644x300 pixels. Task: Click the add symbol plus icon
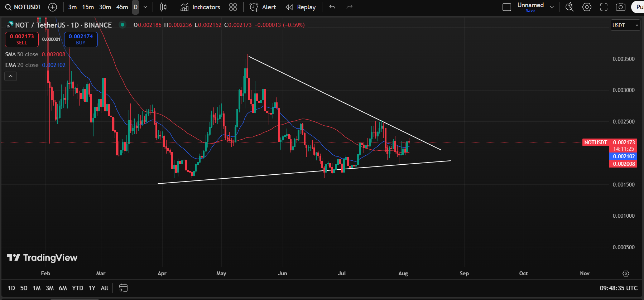pos(53,7)
